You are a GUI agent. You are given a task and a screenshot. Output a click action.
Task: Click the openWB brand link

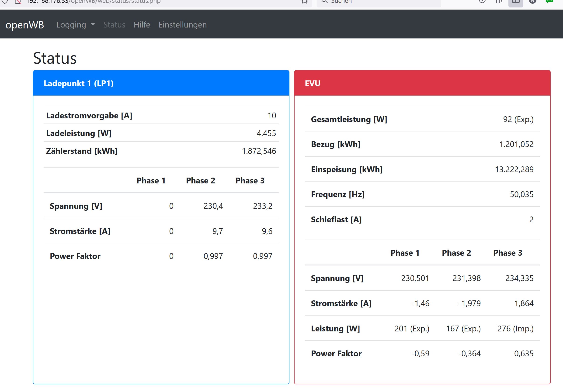[25, 25]
